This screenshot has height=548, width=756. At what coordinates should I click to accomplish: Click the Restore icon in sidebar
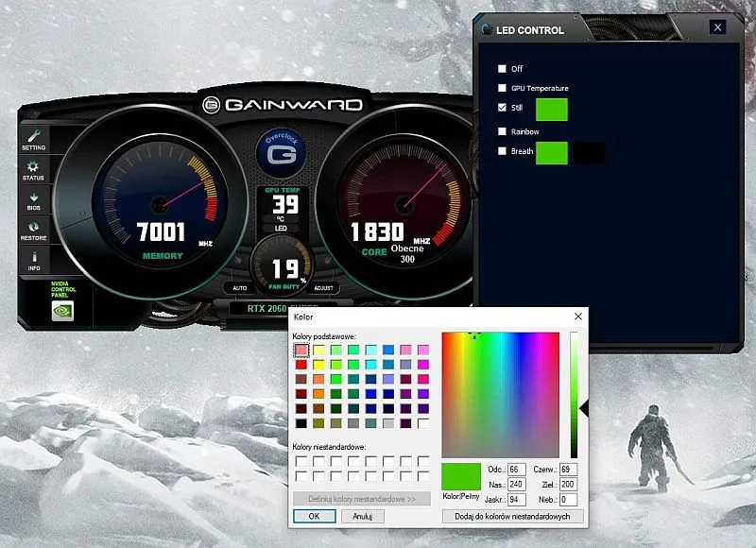tap(33, 231)
